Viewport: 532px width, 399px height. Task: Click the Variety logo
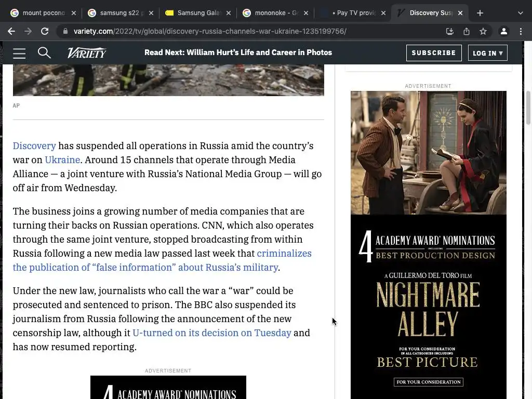tap(87, 52)
